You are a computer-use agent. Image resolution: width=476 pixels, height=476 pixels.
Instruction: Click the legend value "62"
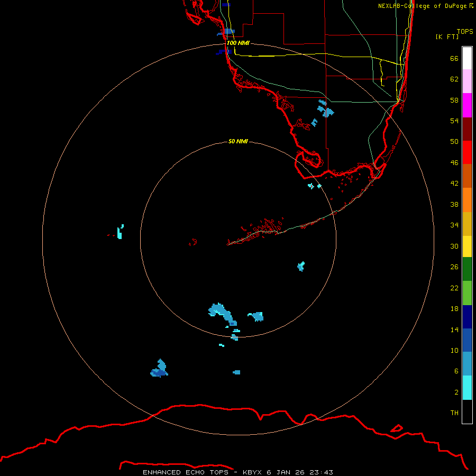point(454,79)
